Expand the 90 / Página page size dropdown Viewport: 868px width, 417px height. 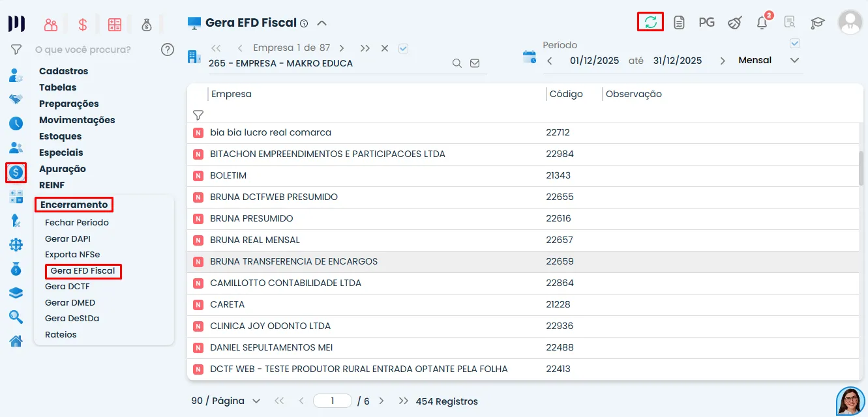256,401
